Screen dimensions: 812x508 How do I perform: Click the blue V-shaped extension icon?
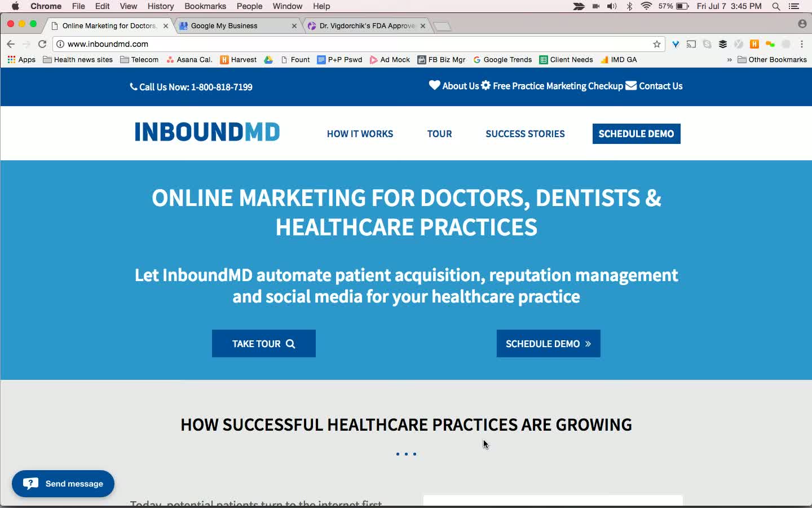(676, 44)
